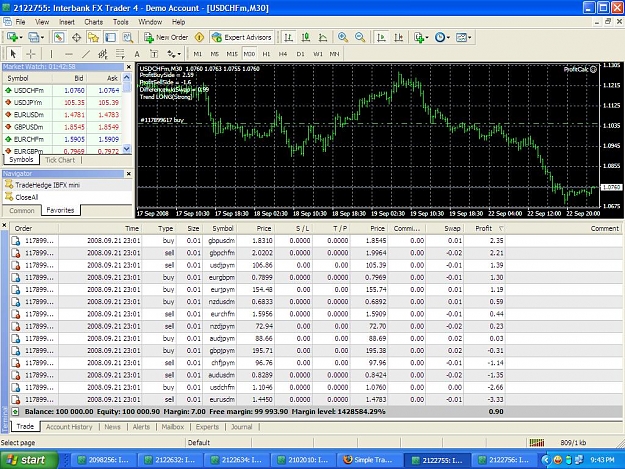The height and width of the screenshot is (469, 625).
Task: Select the arrow Cursor tool
Action: (x=13, y=54)
